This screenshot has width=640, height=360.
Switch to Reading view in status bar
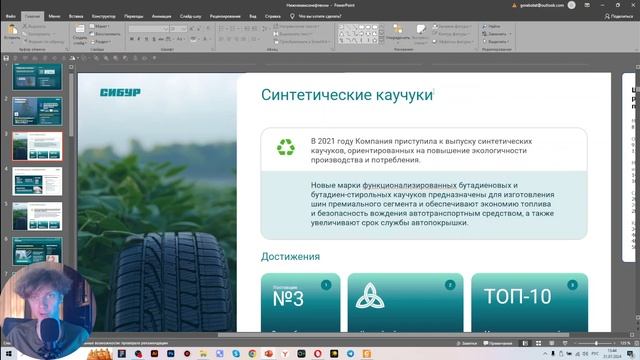click(x=551, y=343)
